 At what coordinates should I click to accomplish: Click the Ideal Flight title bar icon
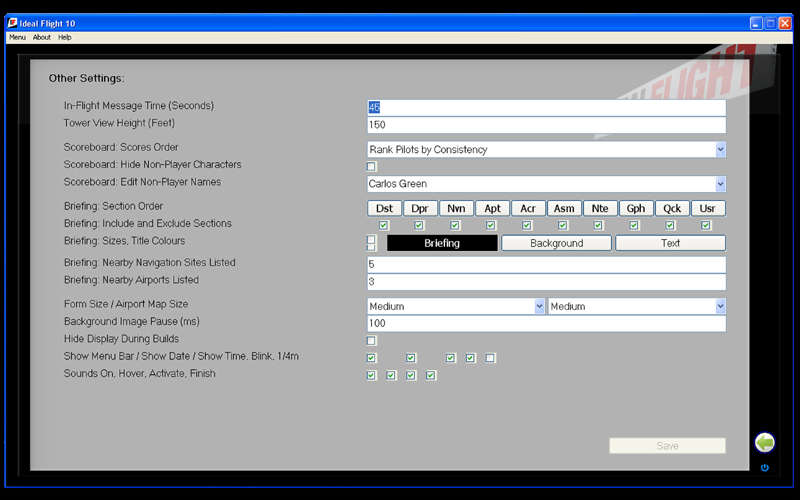click(x=12, y=23)
